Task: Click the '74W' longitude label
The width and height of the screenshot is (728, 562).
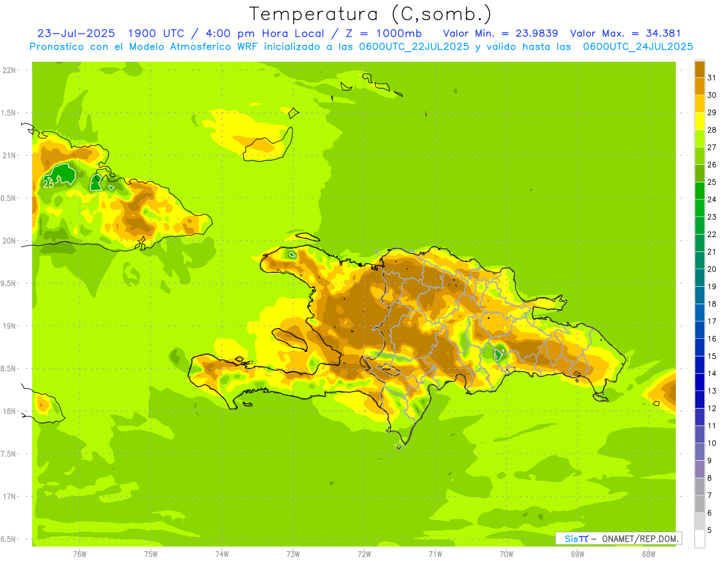Action: [222, 554]
